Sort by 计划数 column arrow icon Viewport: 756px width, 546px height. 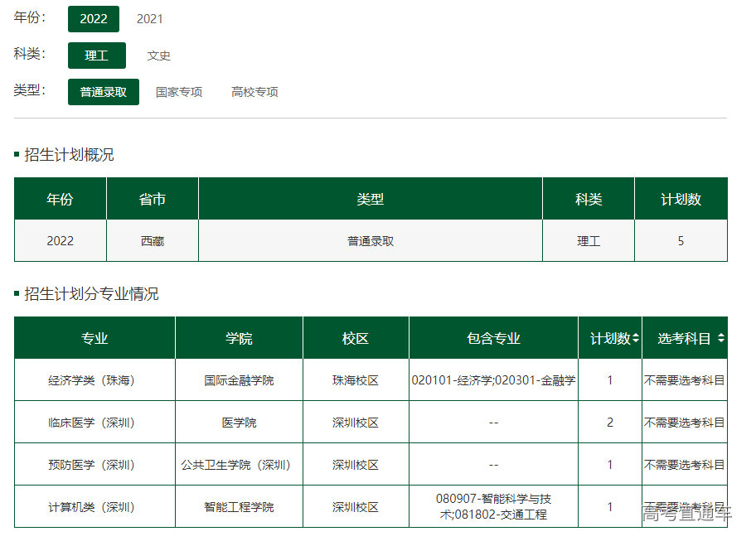tap(636, 338)
